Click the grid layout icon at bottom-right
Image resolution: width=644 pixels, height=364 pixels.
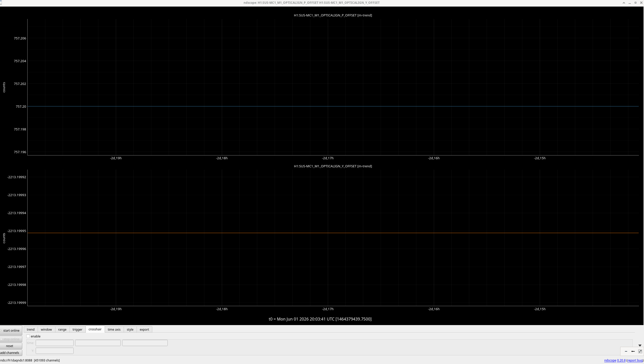click(x=640, y=351)
